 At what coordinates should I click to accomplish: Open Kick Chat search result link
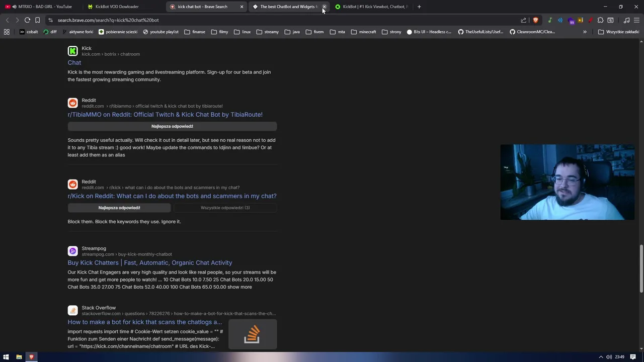74,62
